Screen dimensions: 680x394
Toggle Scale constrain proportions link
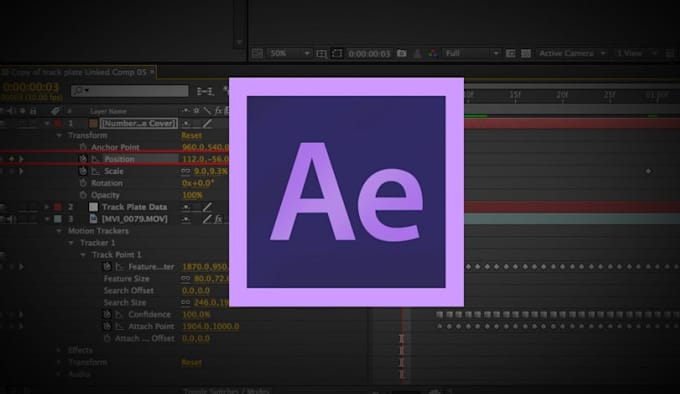click(186, 171)
